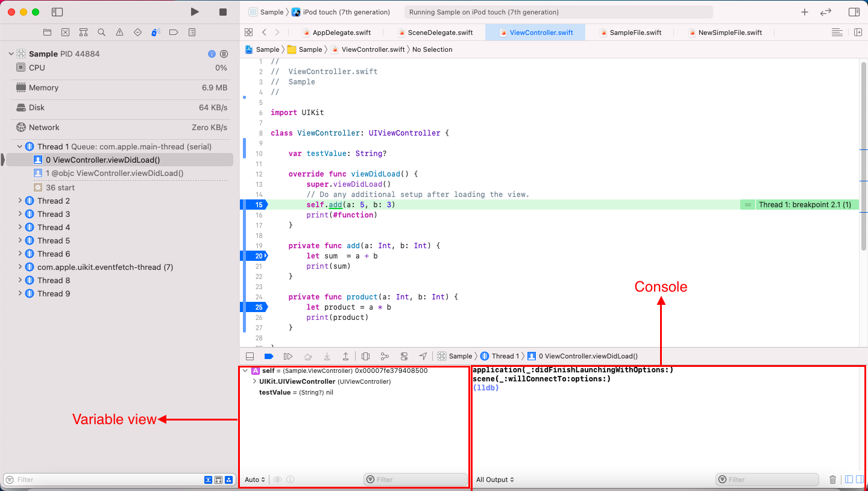Toggle the breakpoint on line 15

(x=254, y=205)
